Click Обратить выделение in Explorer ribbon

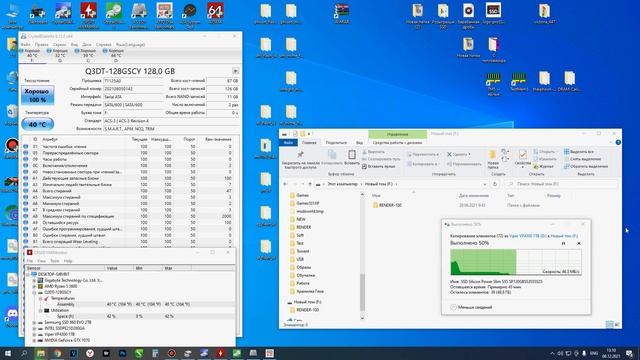586,167
